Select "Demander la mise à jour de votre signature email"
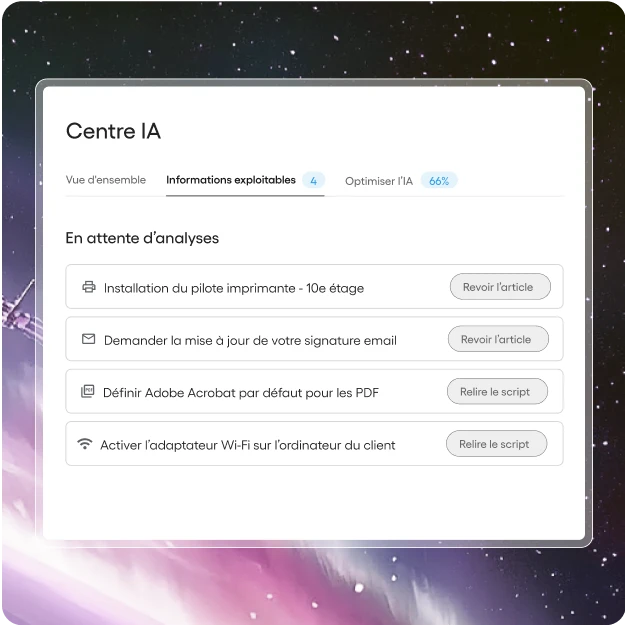Screen dimensions: 625x625 pyautogui.click(x=250, y=341)
